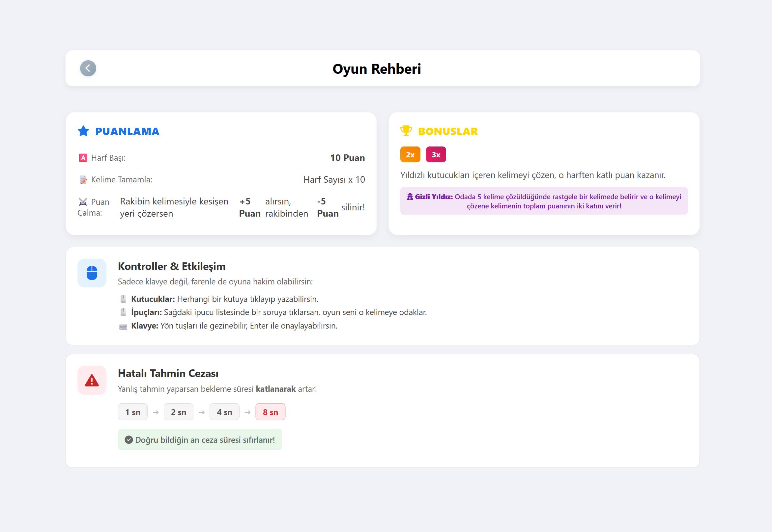The height and width of the screenshot is (532, 772).
Task: Click the red letter A icon
Action: [x=83, y=158]
